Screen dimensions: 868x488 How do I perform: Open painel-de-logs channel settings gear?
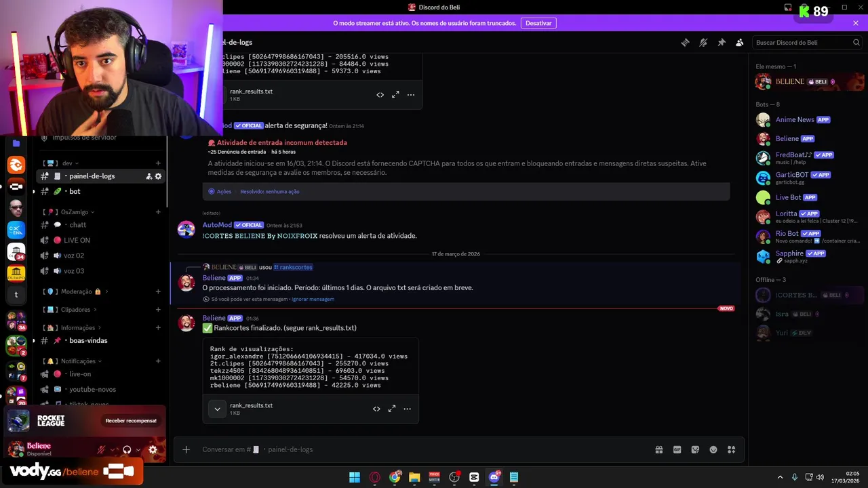(159, 176)
